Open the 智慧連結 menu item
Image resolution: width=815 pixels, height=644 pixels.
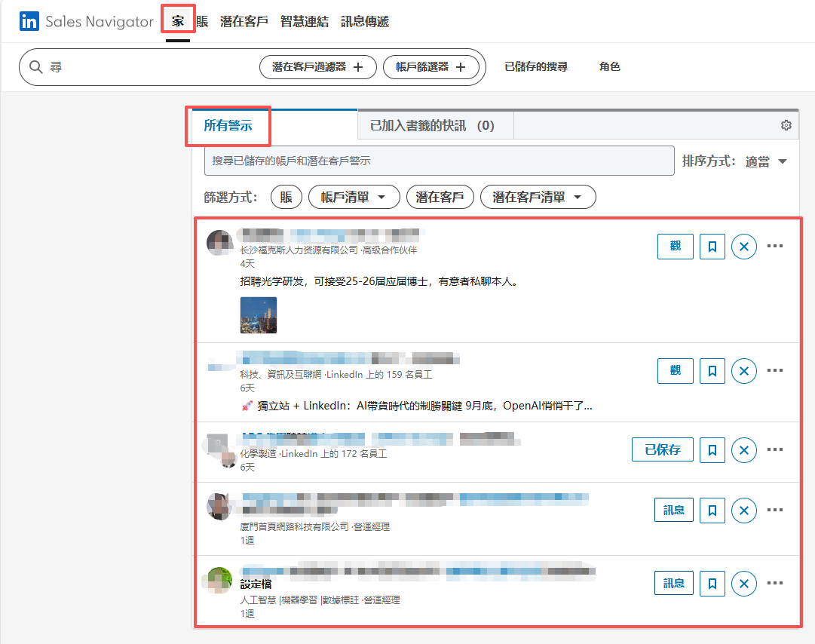pyautogui.click(x=304, y=22)
